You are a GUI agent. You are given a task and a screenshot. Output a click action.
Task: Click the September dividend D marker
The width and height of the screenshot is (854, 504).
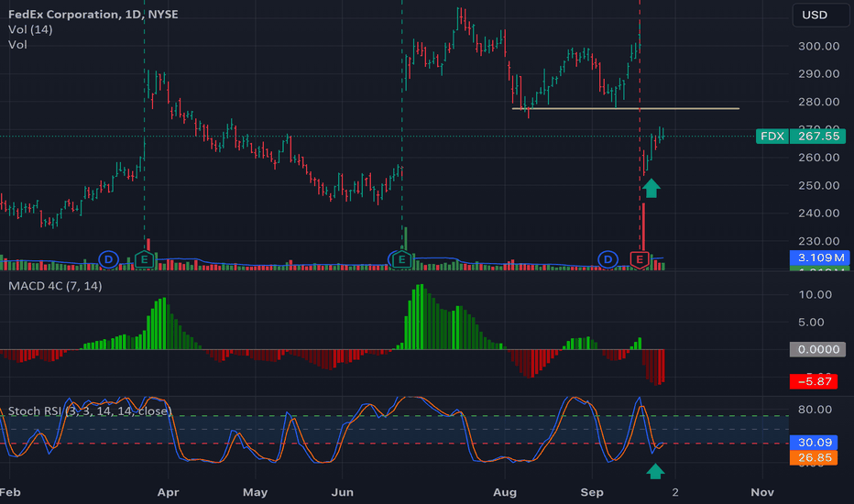pos(608,259)
